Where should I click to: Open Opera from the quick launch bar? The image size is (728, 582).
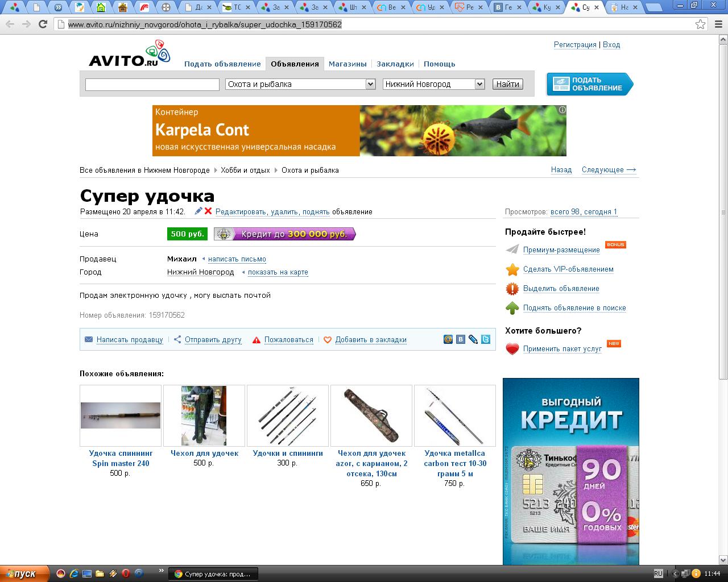point(125,573)
